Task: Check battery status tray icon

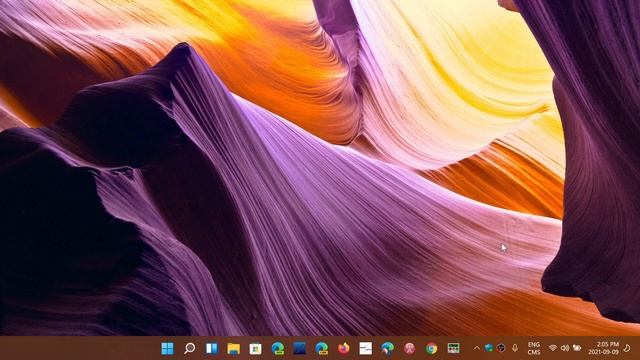Action: (x=577, y=348)
